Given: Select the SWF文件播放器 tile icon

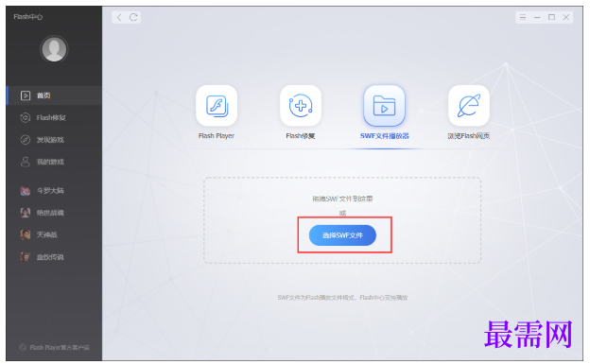Looking at the screenshot, I should [384, 105].
